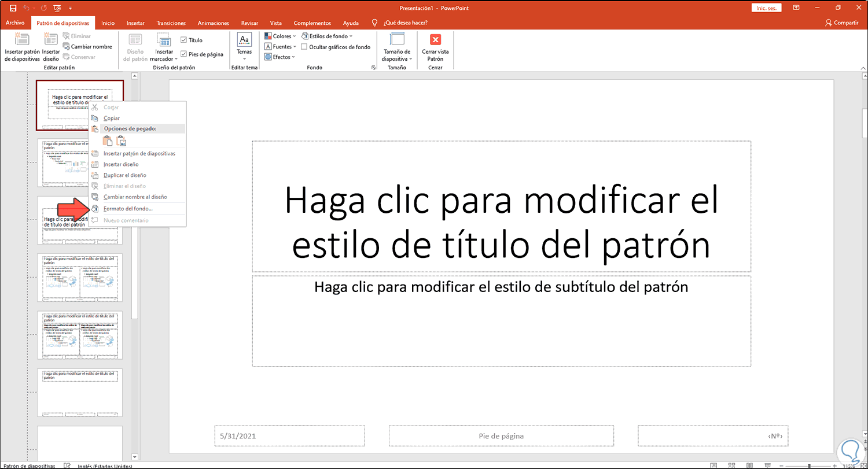This screenshot has height=469, width=868.
Task: Switch to the Transiciones tab
Action: (171, 23)
